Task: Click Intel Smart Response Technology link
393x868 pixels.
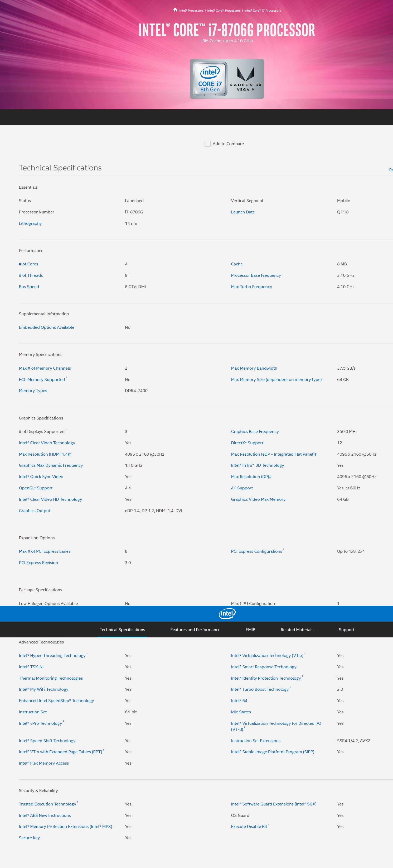Action: (x=264, y=667)
